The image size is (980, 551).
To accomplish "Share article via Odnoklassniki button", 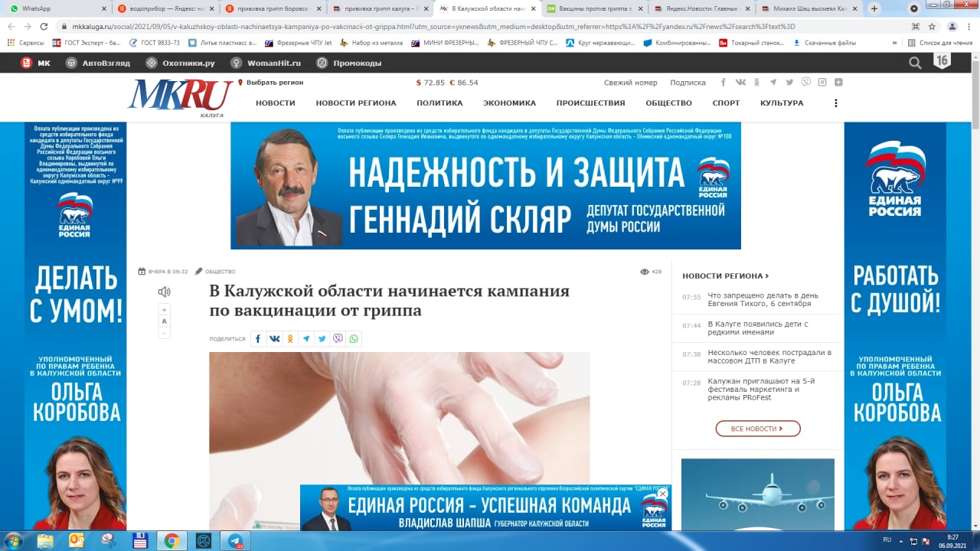I will click(290, 338).
